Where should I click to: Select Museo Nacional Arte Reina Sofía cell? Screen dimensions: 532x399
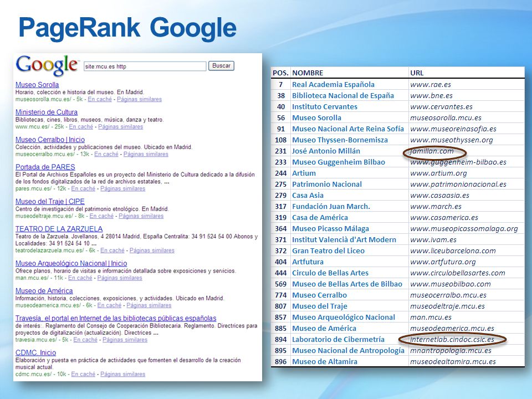[x=348, y=129]
